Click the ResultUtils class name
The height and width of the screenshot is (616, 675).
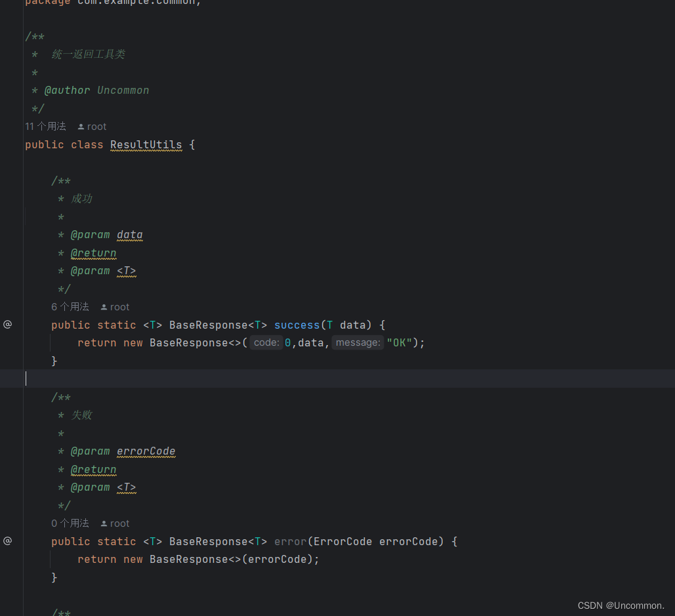point(146,145)
